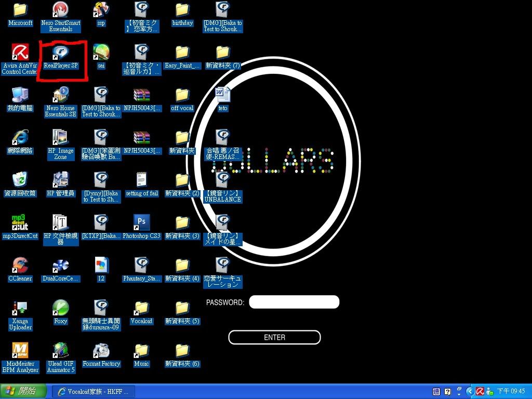Select the RealPlayer SP shortcut icon

click(61, 57)
